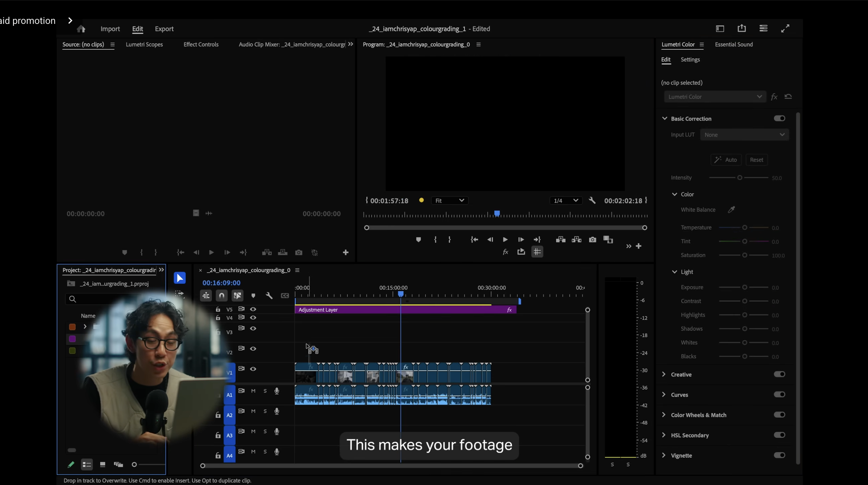Switch Project panel to icon view
The width and height of the screenshot is (868, 485).
103,464
